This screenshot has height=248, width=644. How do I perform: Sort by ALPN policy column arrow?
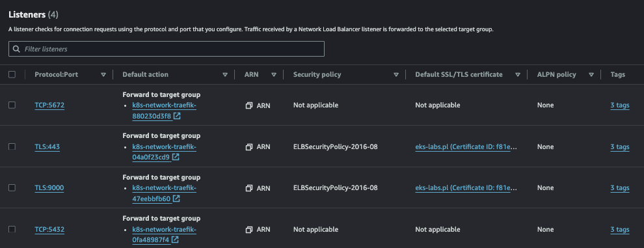[x=591, y=75]
